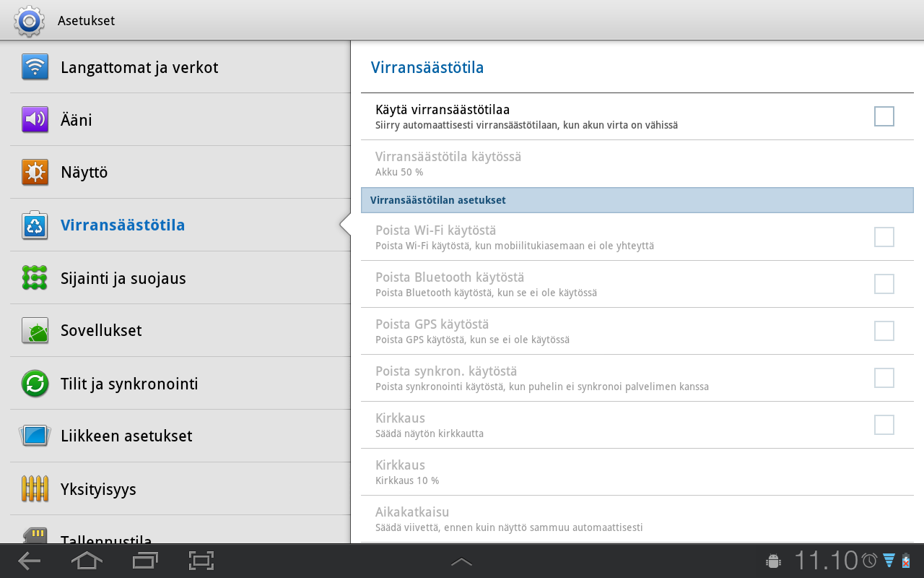
Task: Open Langattomat ja verkot Wi-Fi icon
Action: point(35,67)
